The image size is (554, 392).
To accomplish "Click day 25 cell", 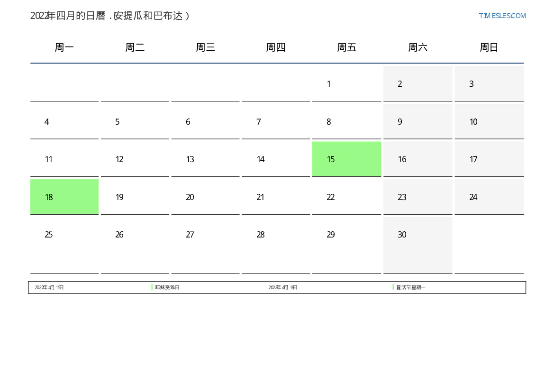I will (x=64, y=246).
